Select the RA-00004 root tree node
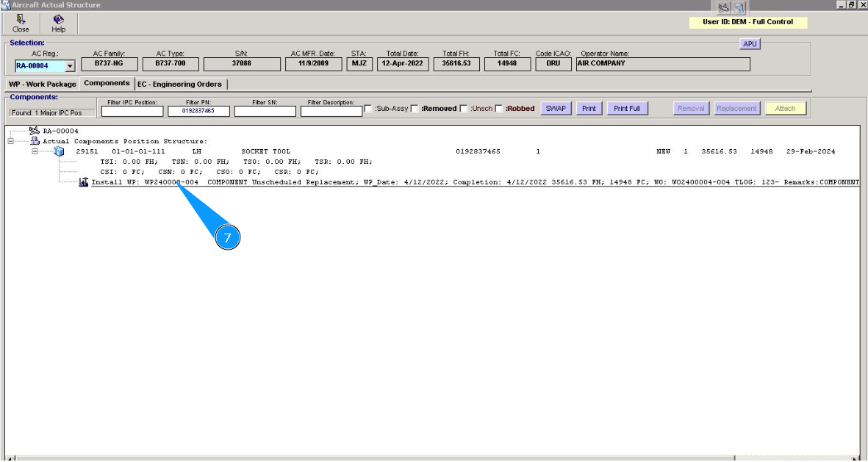Viewport: 868px width, 462px height. point(60,131)
